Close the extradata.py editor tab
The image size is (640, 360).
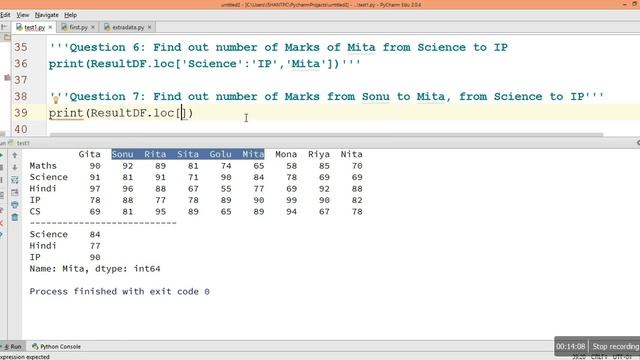pos(149,27)
